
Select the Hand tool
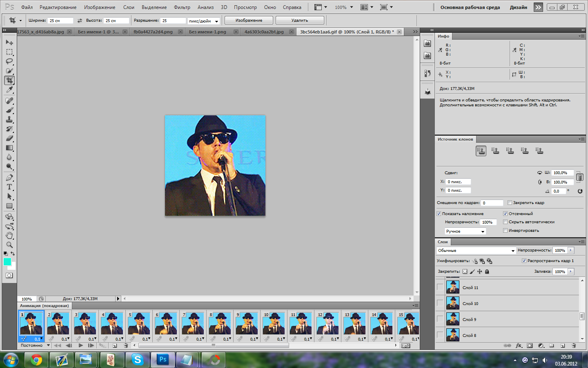(x=9, y=236)
